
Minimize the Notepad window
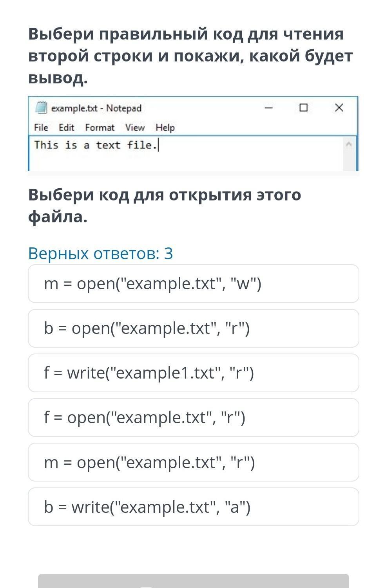pos(268,108)
